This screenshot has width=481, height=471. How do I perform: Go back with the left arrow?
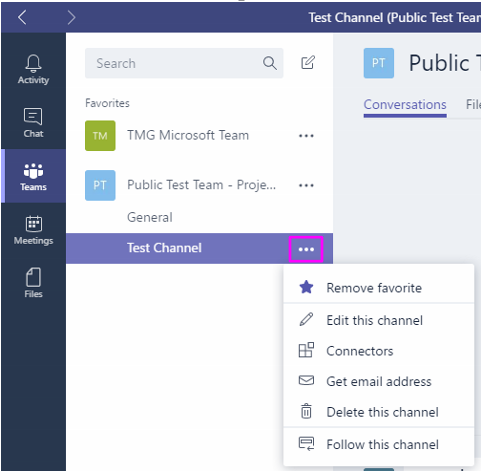coord(22,17)
